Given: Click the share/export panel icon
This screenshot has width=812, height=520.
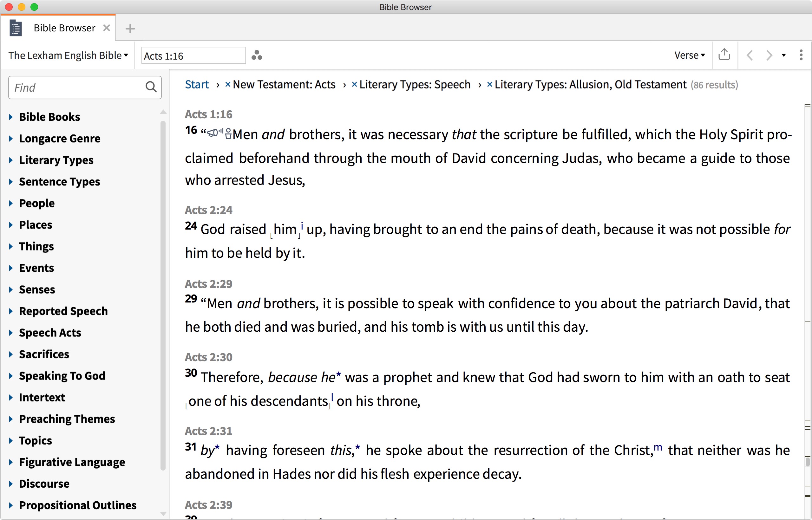Looking at the screenshot, I should point(724,54).
